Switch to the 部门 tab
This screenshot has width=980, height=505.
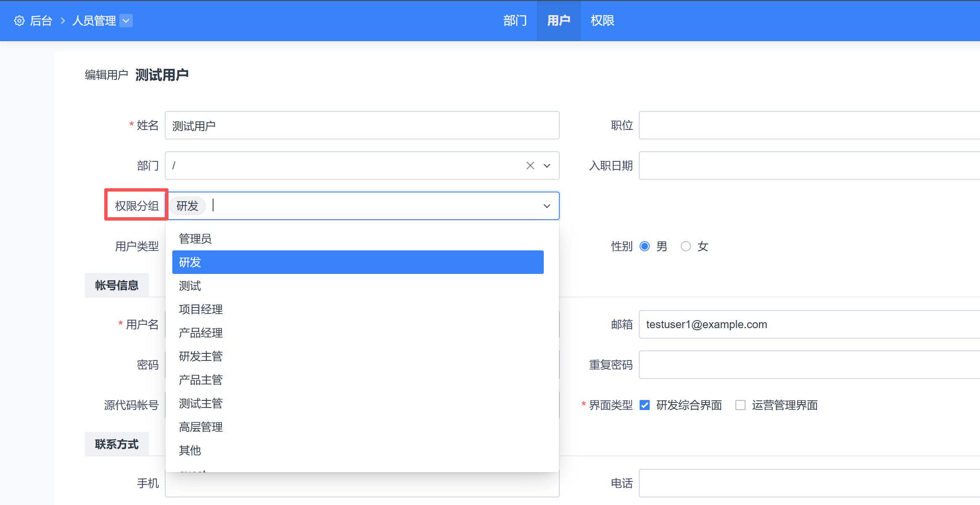point(515,21)
